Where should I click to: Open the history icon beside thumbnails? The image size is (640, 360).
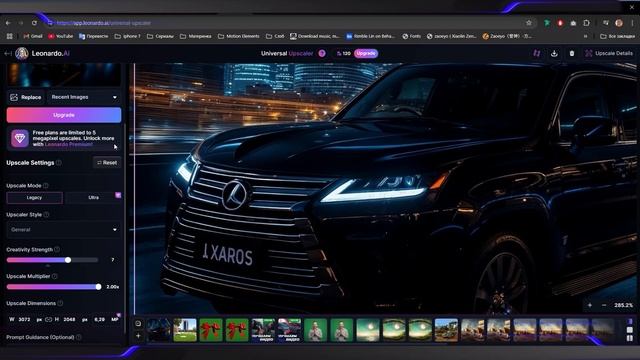click(138, 324)
